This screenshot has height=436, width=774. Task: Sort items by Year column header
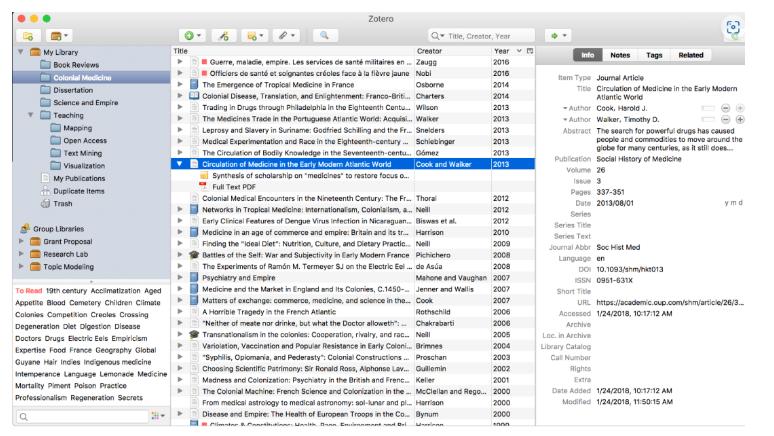pos(507,51)
